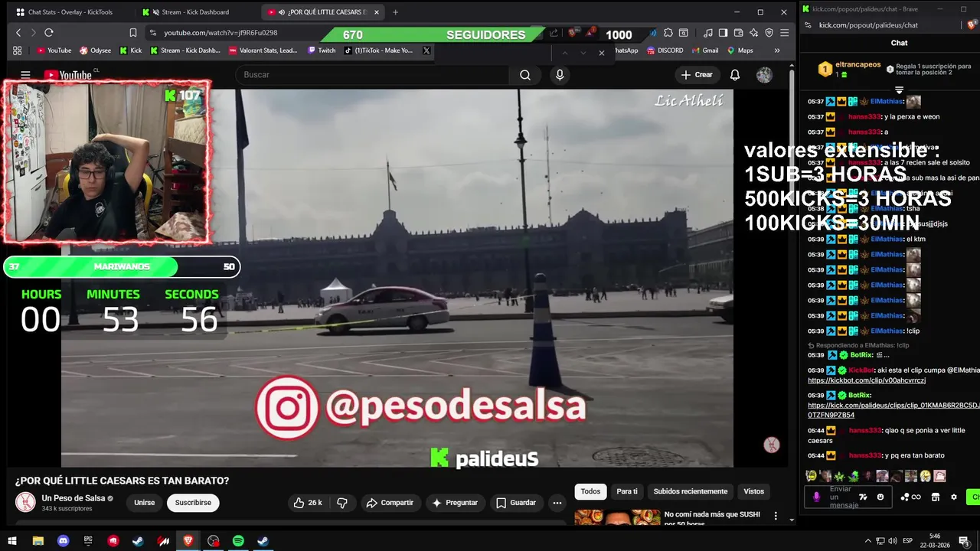This screenshot has width=980, height=551.
Task: Open the Valorant Stats bookmark
Action: (263, 51)
